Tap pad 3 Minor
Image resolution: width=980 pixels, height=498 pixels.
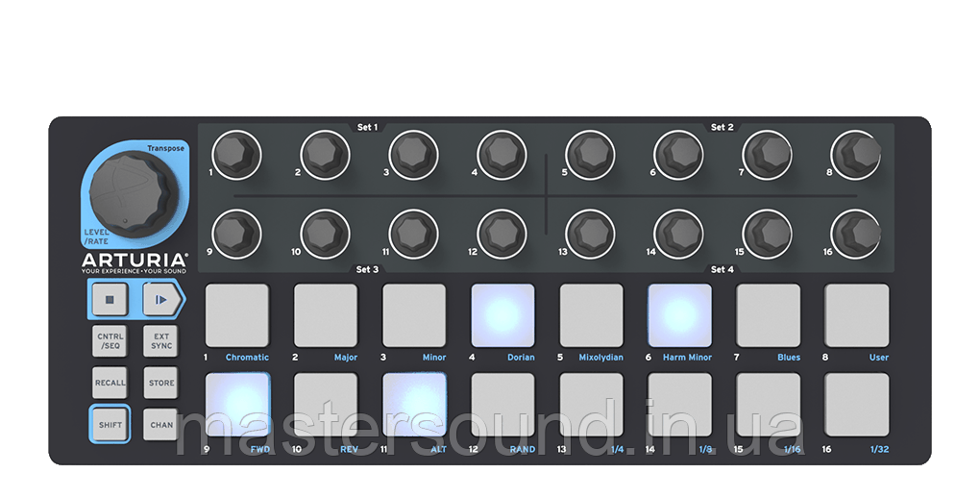(414, 315)
